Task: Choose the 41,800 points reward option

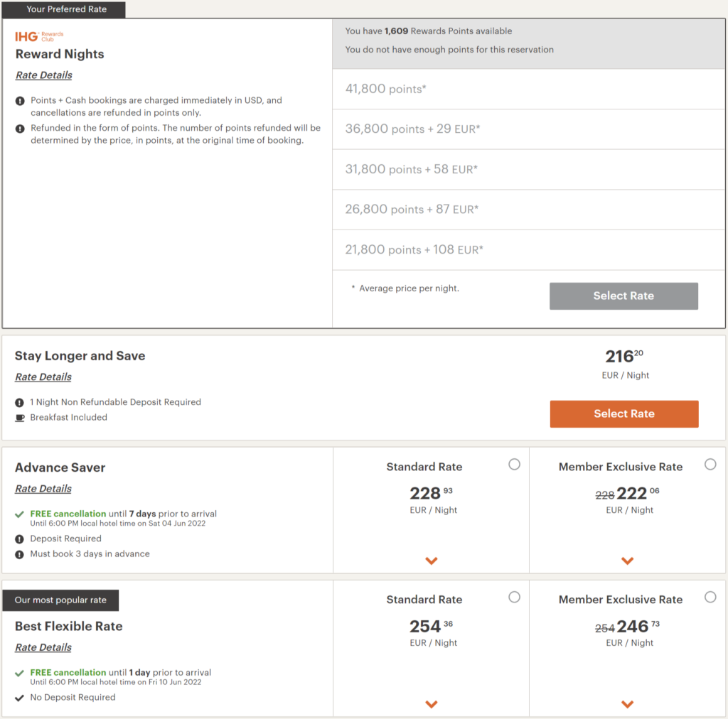Action: (x=385, y=89)
